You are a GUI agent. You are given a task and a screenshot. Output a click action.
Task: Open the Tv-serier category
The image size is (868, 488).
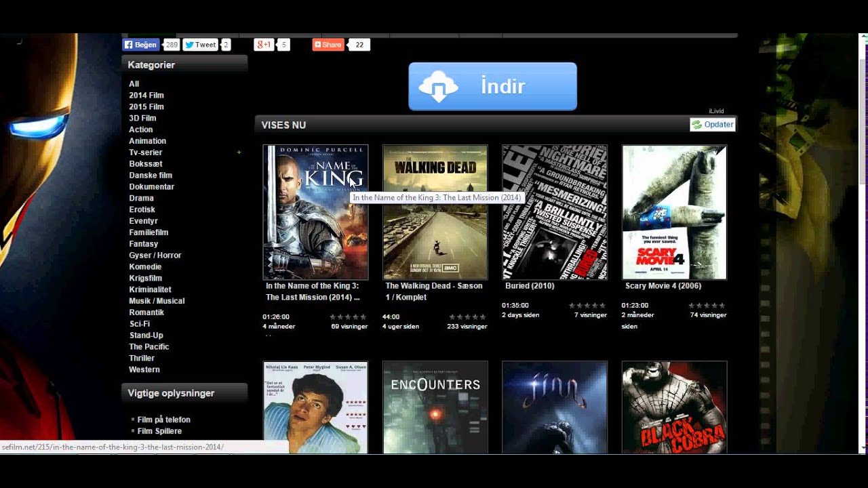pyautogui.click(x=146, y=152)
